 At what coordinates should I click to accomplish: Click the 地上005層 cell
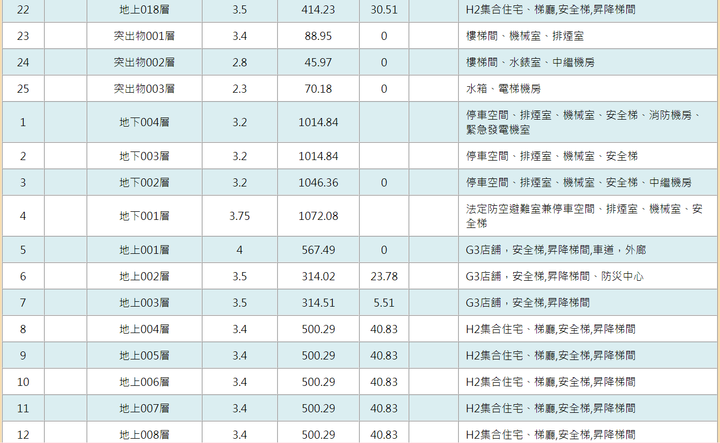click(144, 356)
